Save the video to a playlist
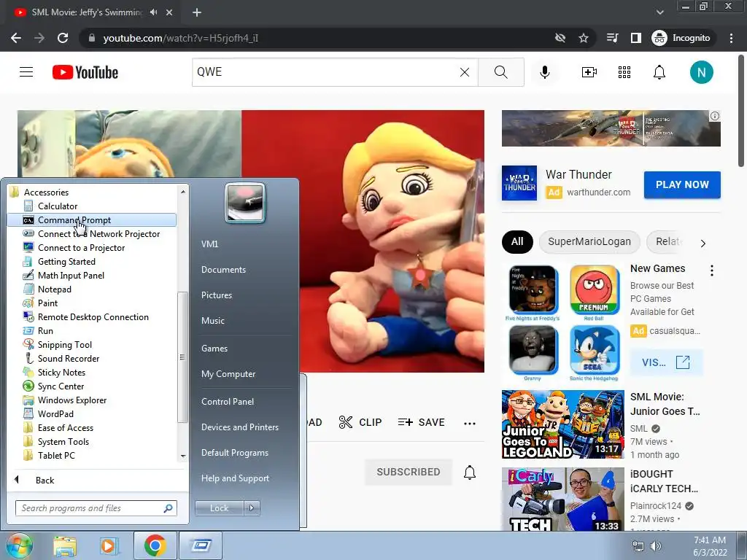The height and width of the screenshot is (560, 747). [x=421, y=422]
